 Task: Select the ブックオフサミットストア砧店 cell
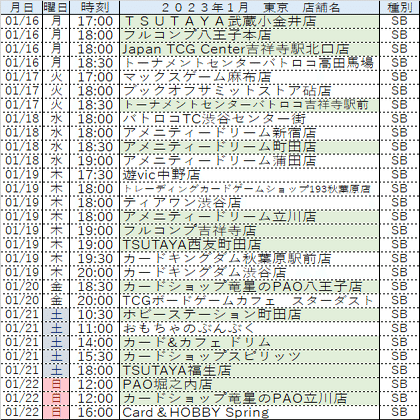pyautogui.click(x=249, y=91)
